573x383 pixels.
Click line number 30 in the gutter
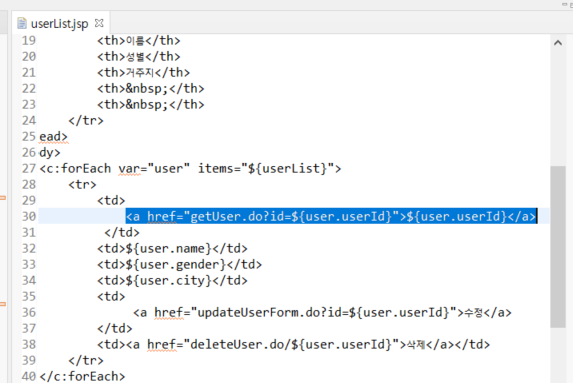click(x=29, y=216)
